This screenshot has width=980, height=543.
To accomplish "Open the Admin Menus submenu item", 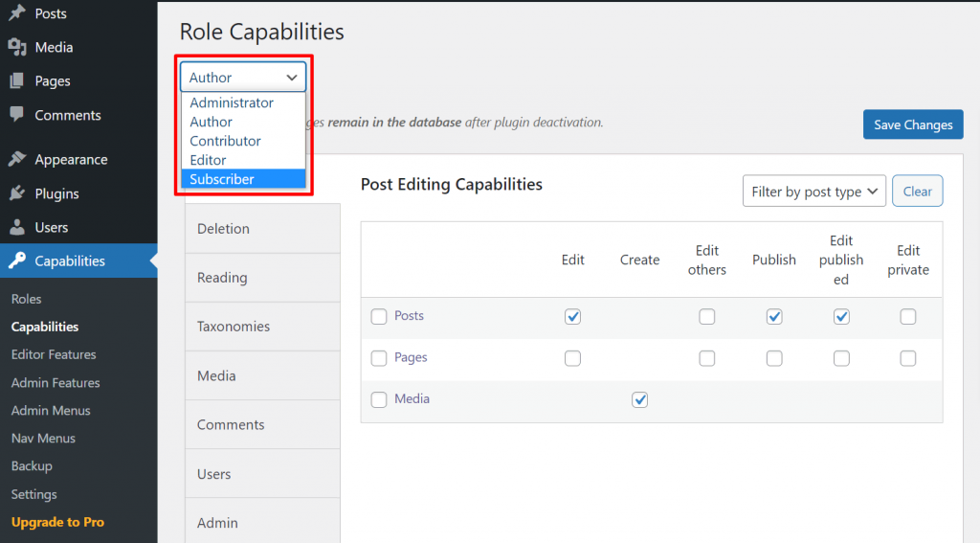I will pos(51,410).
